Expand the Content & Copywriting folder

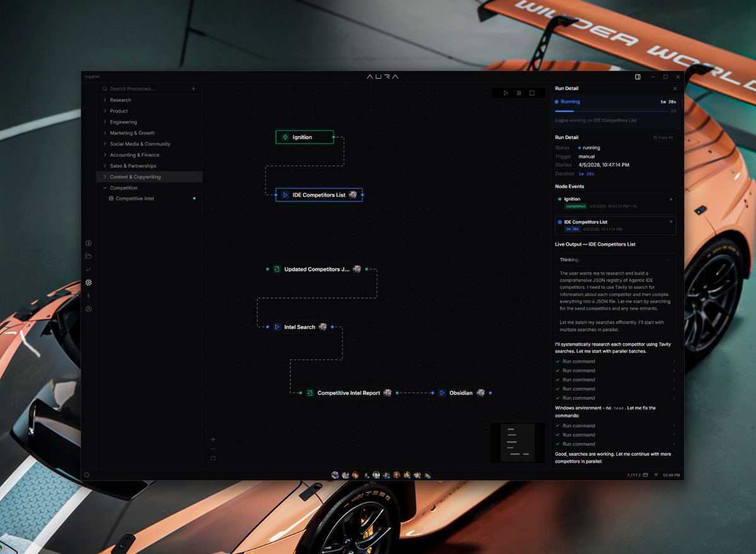point(149,177)
